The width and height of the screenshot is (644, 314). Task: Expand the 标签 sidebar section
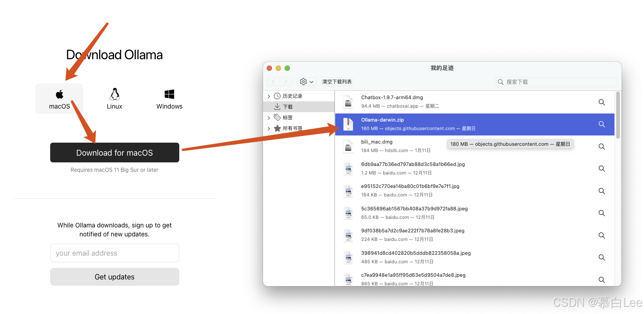[x=269, y=118]
